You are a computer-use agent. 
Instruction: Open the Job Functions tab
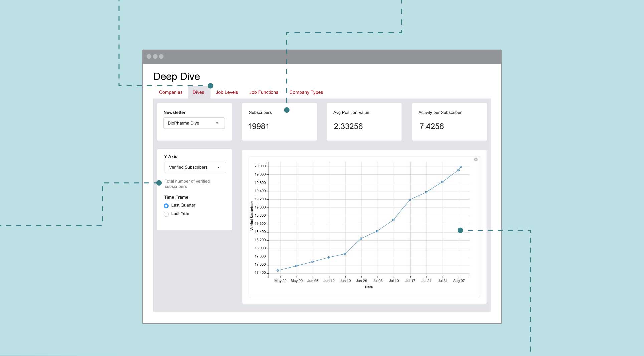(x=263, y=92)
